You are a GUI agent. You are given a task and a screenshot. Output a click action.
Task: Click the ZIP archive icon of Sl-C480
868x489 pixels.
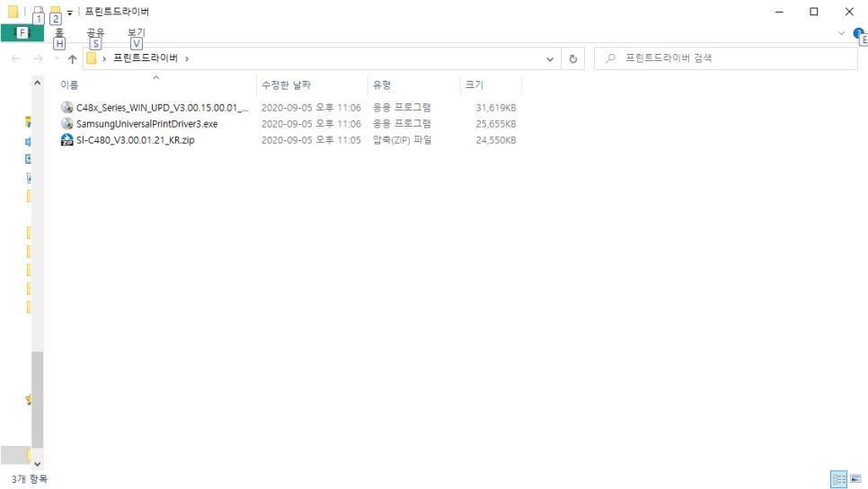tap(67, 139)
